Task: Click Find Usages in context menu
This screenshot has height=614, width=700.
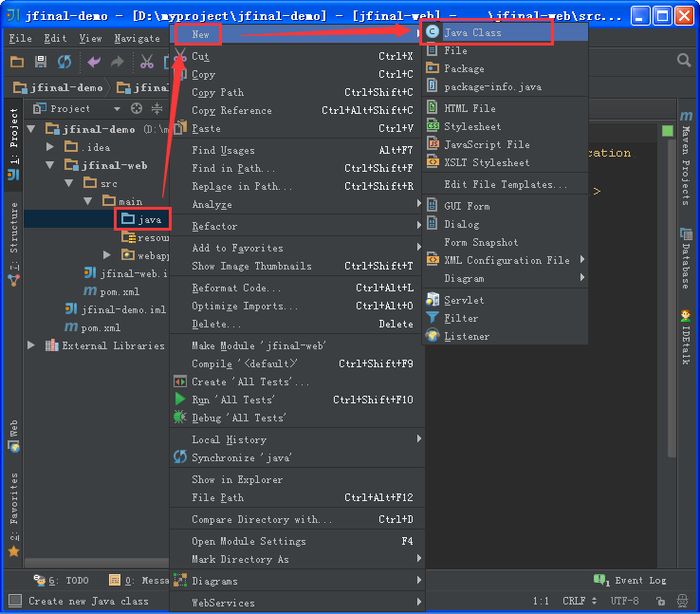Action: pos(297,150)
